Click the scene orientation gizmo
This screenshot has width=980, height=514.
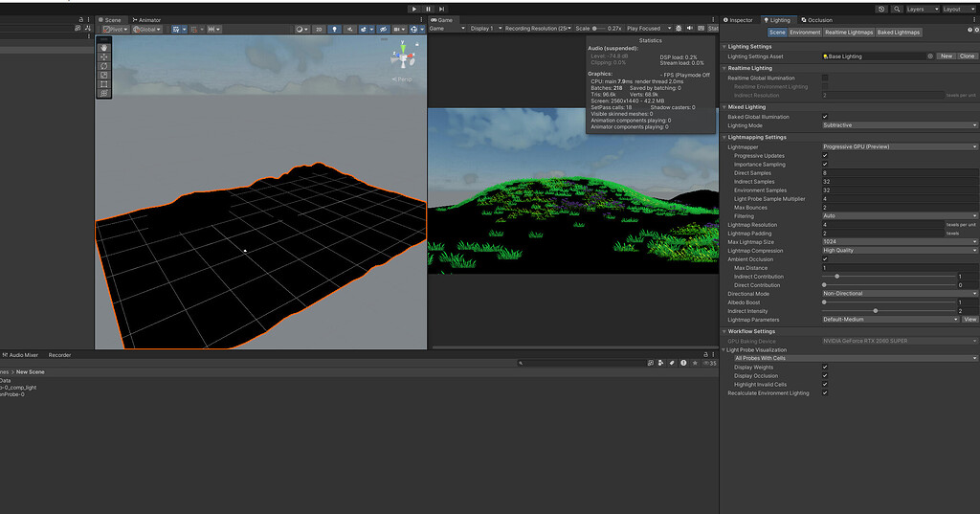click(x=403, y=59)
